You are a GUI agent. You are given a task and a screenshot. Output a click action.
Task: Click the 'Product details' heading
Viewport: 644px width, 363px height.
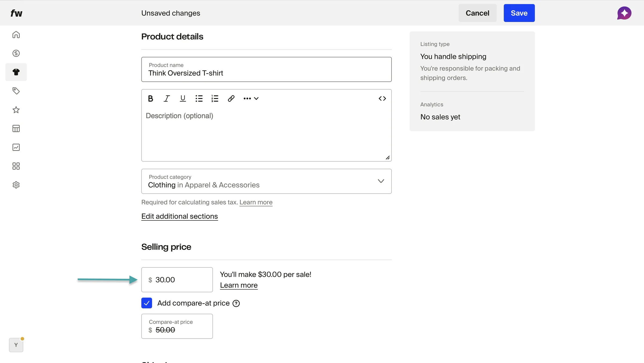172,37
